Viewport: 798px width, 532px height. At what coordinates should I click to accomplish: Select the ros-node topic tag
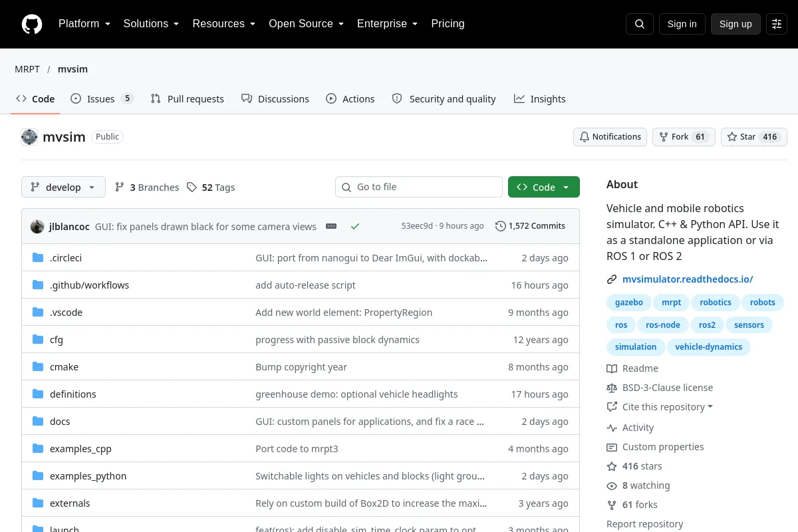[x=663, y=325]
